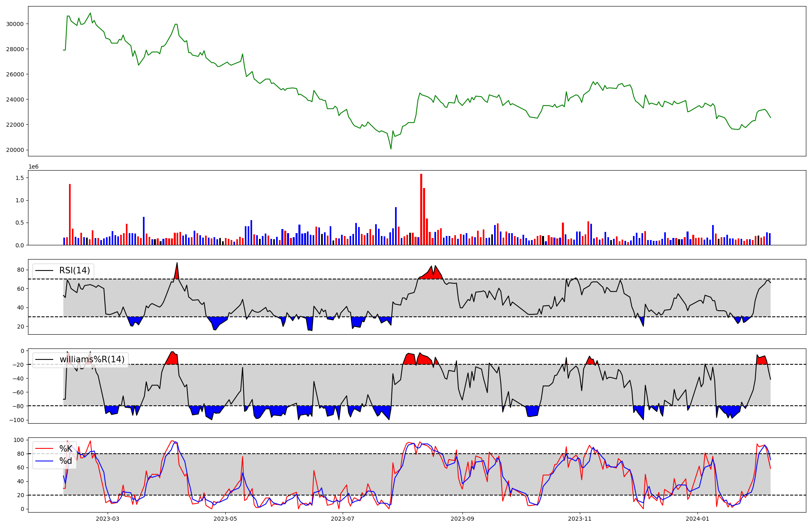
Task: Click the 2023-05 x-axis date label
Action: pos(225,519)
